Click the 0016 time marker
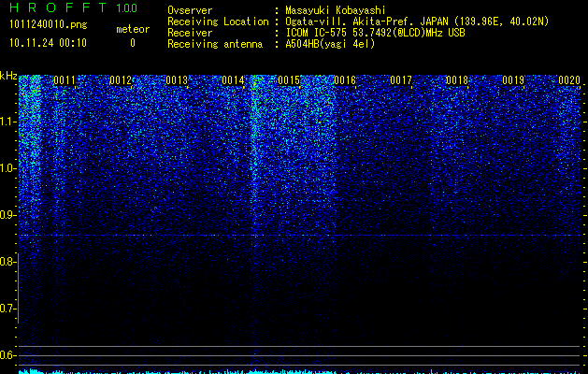This screenshot has height=374, width=588. coord(345,80)
